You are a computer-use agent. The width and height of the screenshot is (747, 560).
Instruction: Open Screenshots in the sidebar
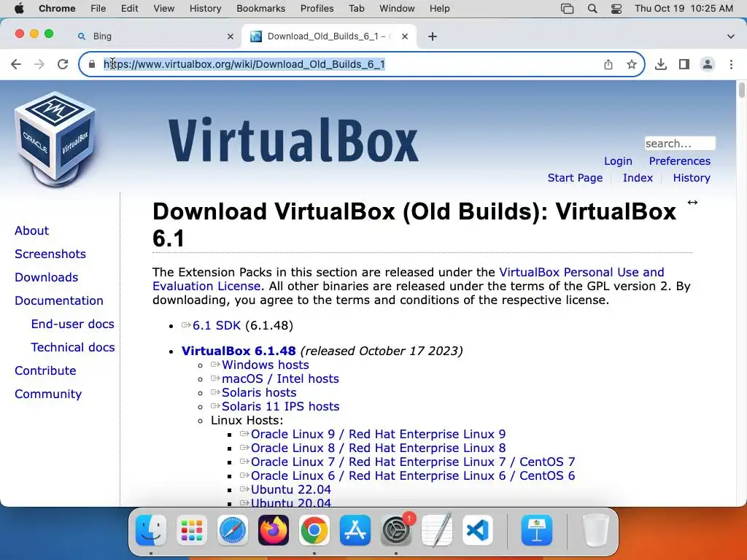pyautogui.click(x=50, y=254)
